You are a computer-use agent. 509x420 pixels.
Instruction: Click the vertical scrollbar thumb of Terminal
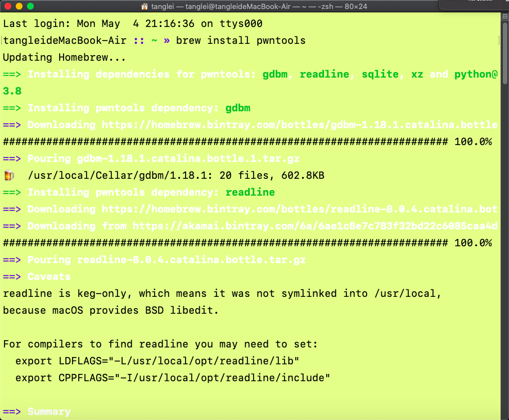(505, 53)
